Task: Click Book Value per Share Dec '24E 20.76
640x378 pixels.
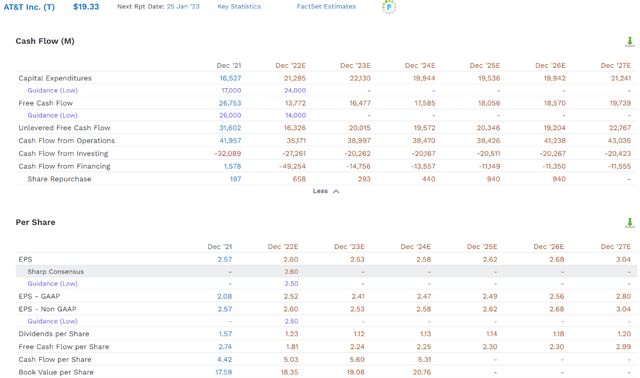Action: [x=422, y=372]
